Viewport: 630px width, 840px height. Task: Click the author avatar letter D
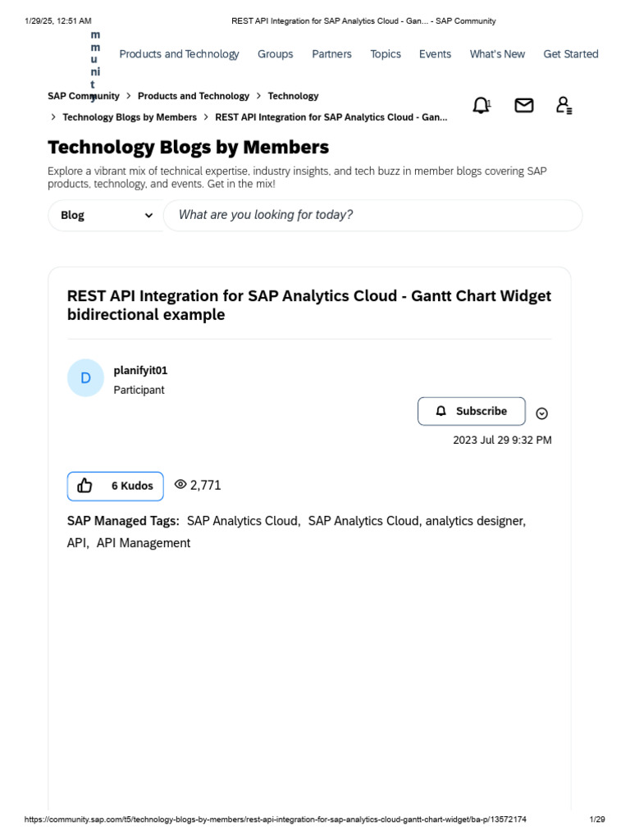85,378
